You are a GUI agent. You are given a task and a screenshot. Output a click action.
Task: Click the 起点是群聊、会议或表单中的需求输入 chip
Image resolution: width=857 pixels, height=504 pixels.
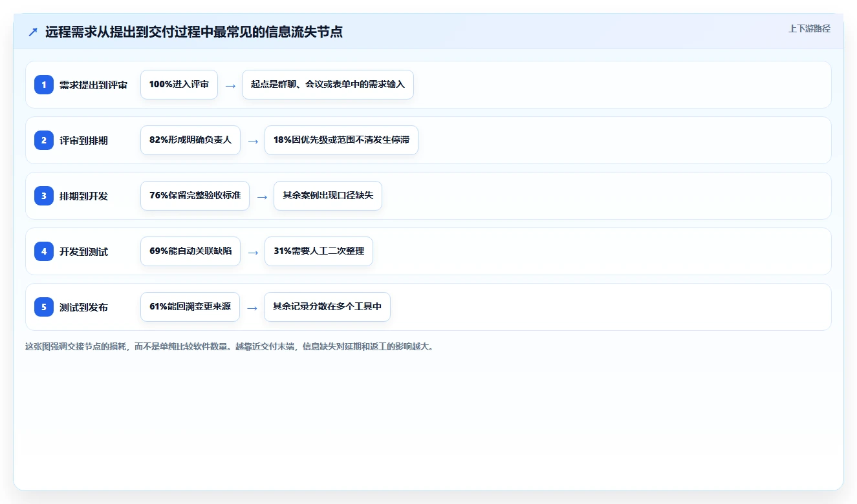coord(328,85)
